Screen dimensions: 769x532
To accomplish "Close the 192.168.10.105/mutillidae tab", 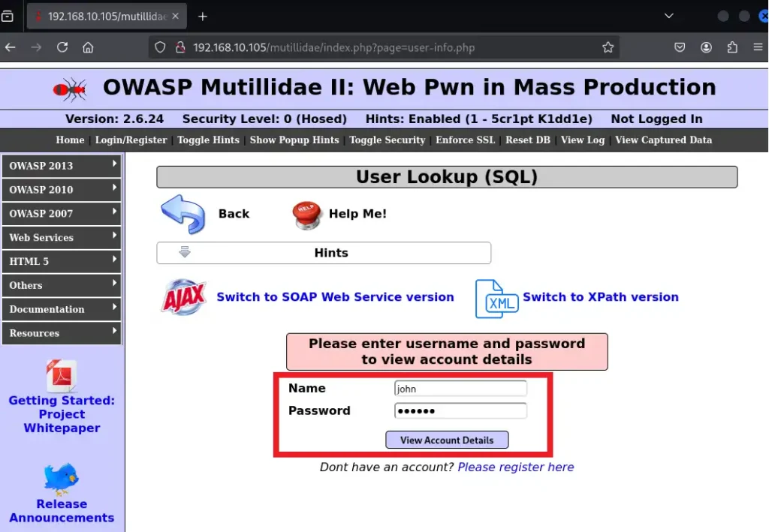I will click(x=176, y=17).
